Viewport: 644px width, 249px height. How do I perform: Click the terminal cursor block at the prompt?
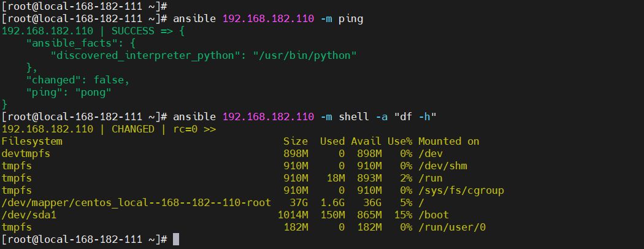click(x=176, y=239)
